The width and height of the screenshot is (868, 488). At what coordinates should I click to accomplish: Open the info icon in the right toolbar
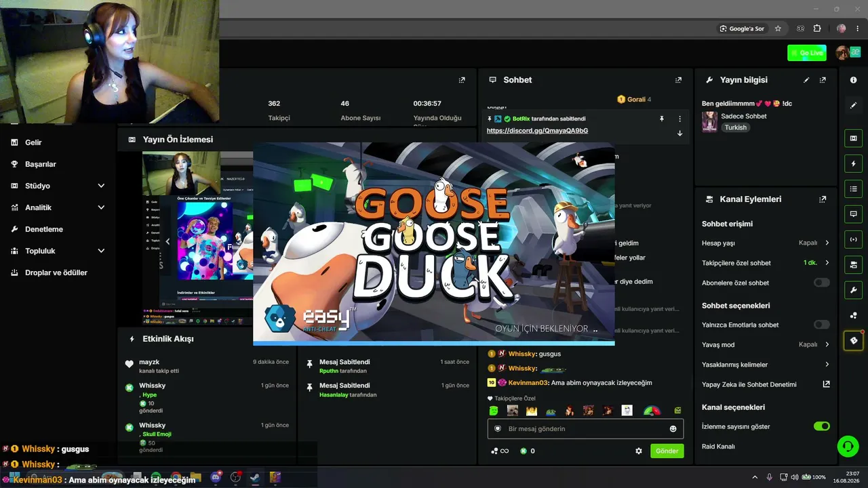pyautogui.click(x=853, y=80)
